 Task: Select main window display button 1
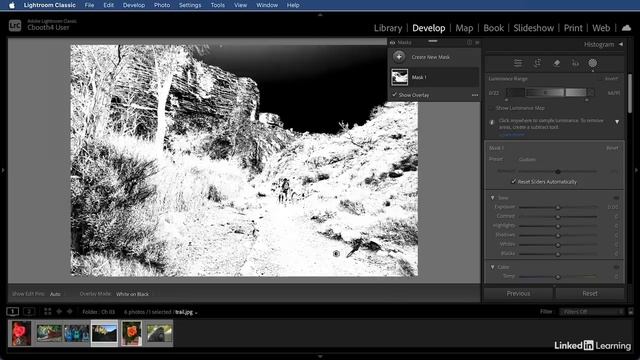coord(13,311)
